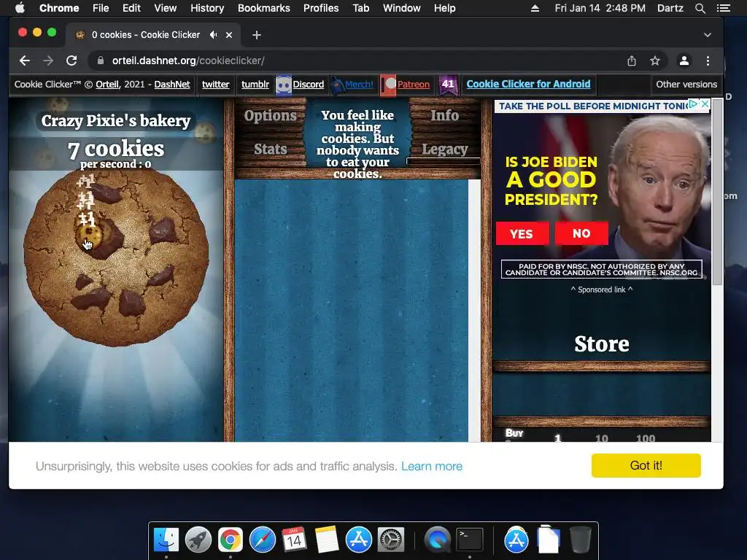The height and width of the screenshot is (560, 747).
Task: Open Safari from the Dock
Action: [263, 540]
